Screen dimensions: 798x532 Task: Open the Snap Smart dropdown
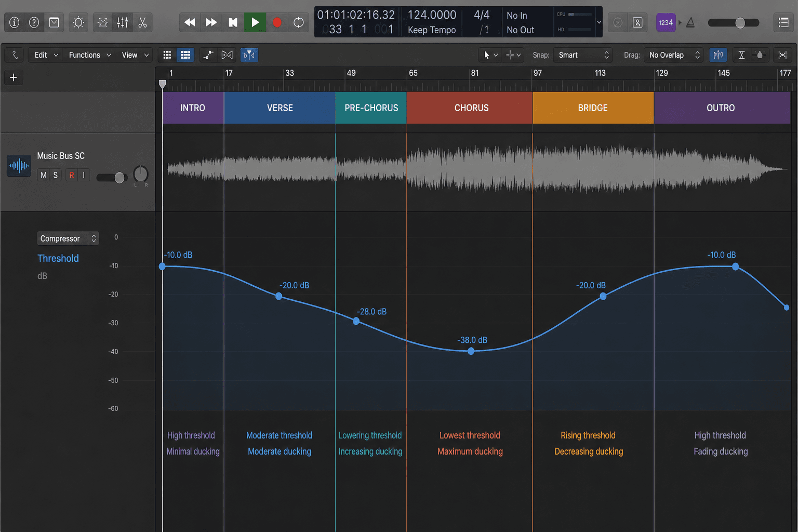click(x=583, y=55)
